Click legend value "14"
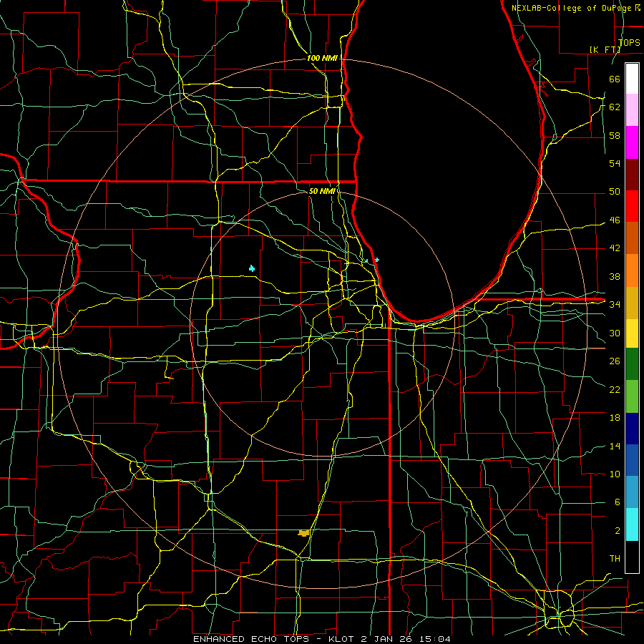Screen dimensions: 644x644 615,446
